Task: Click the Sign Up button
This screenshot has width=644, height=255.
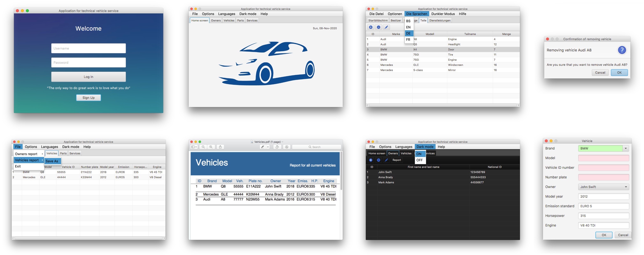Action: tap(88, 98)
